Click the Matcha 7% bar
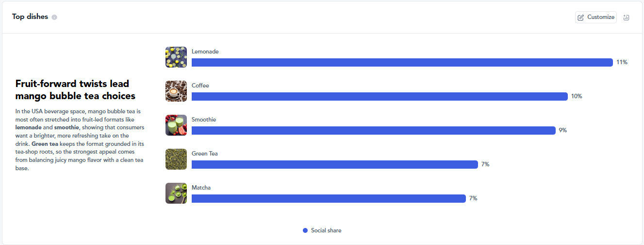644x245 pixels. [329, 198]
